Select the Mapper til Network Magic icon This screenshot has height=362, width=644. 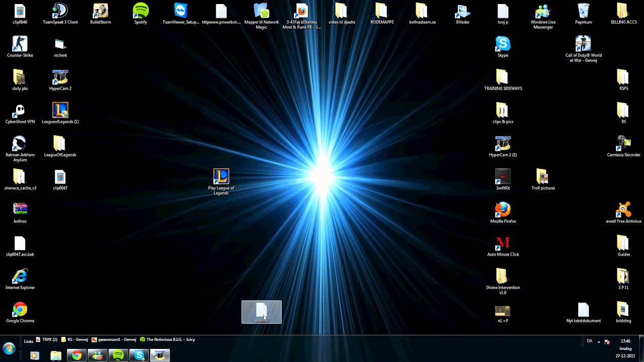tap(262, 17)
